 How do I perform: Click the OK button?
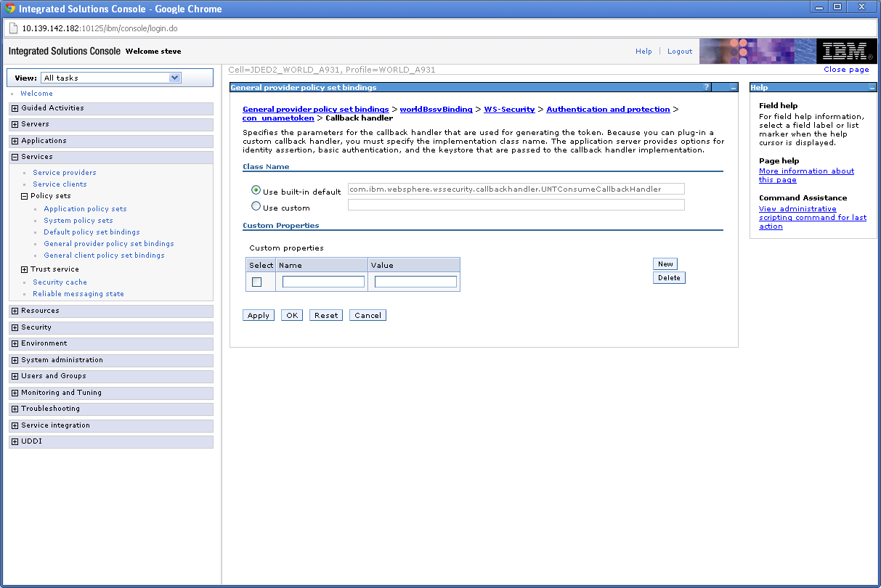point(292,315)
